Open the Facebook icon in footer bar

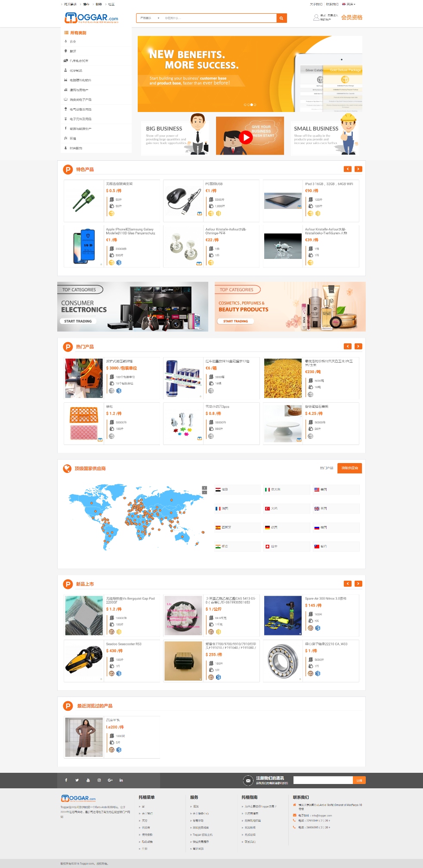pyautogui.click(x=66, y=780)
